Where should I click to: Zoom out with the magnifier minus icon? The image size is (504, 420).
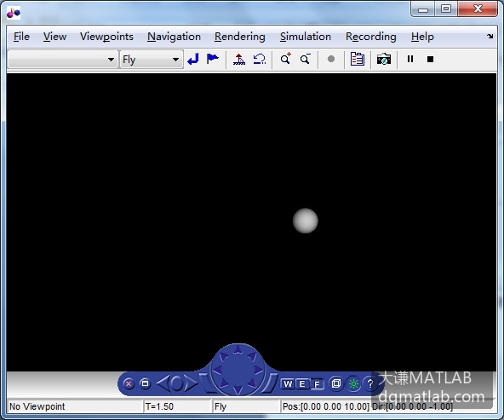306,59
